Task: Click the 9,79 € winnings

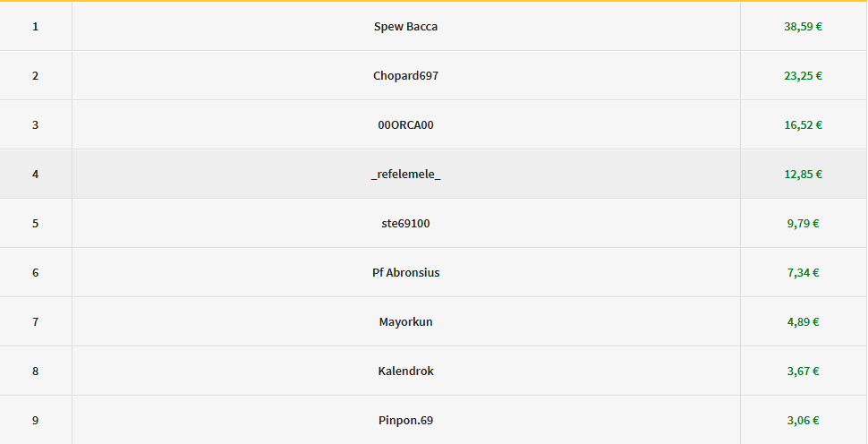Action: [803, 224]
